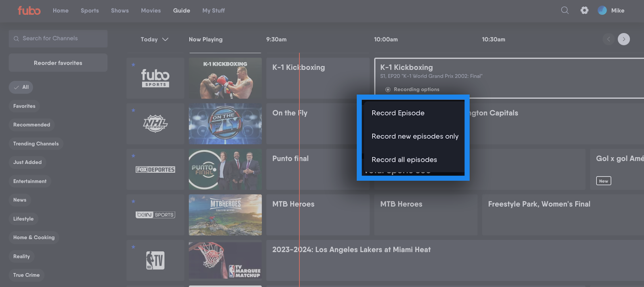644x287 pixels.
Task: Filter channels by Recommended
Action: (x=31, y=125)
